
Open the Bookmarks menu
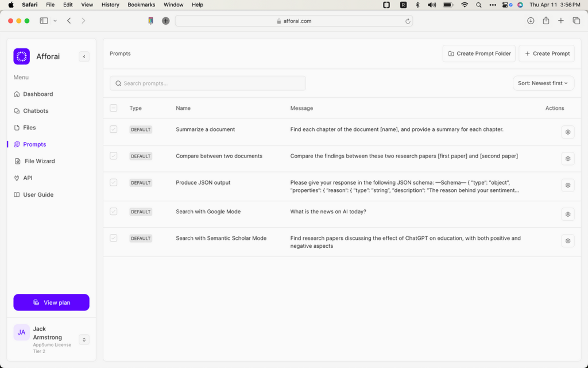click(141, 5)
